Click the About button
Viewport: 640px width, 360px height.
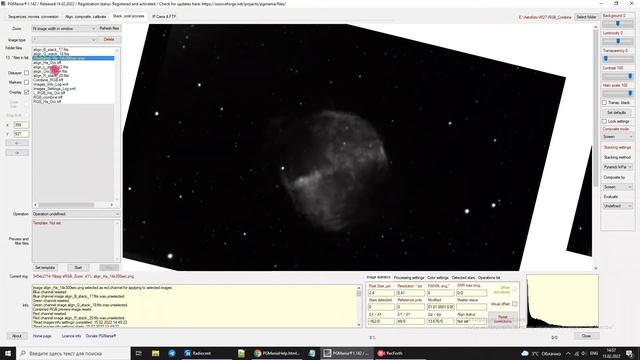click(x=17, y=336)
